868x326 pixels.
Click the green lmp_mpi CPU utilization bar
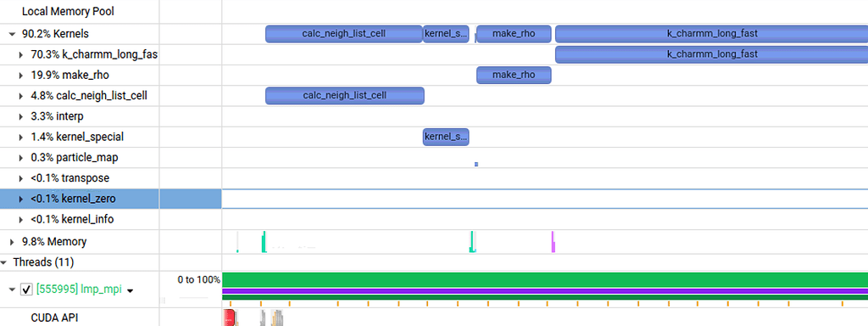click(x=545, y=279)
